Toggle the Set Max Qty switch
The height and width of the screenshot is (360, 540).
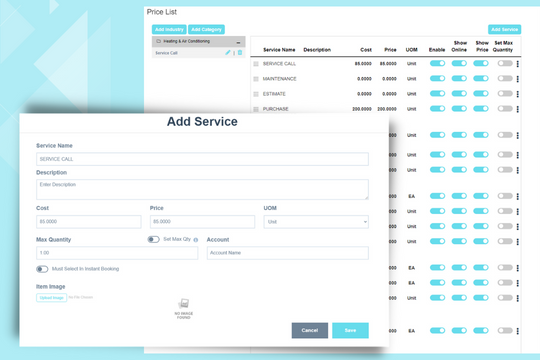pos(154,239)
